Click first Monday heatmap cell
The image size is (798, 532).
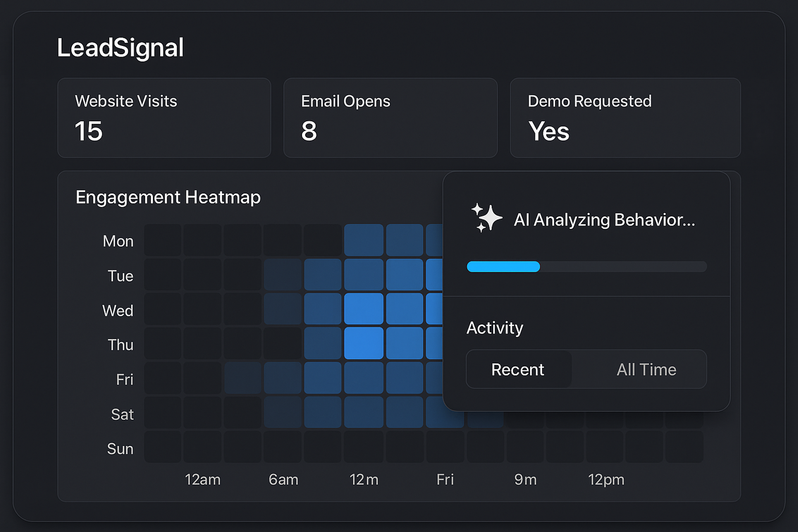162,240
